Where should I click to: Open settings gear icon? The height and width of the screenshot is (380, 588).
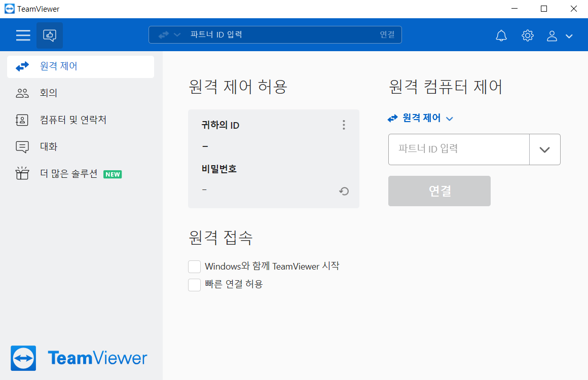click(x=527, y=35)
